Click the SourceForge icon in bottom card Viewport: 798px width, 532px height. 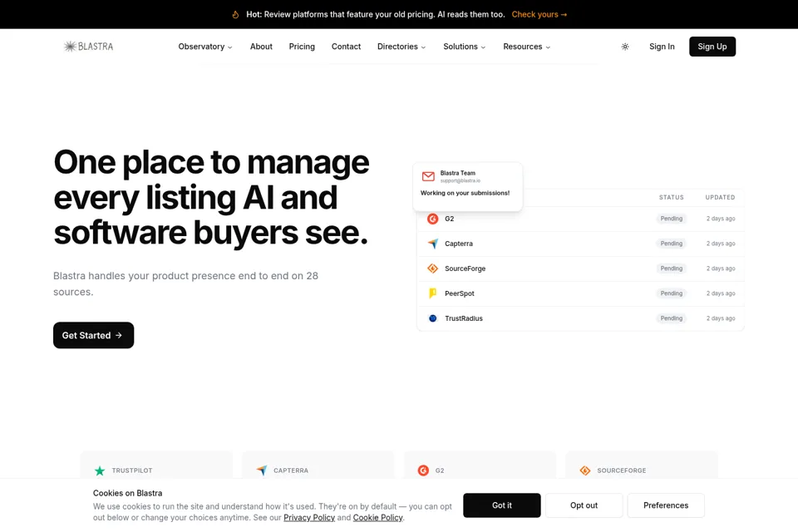585,470
